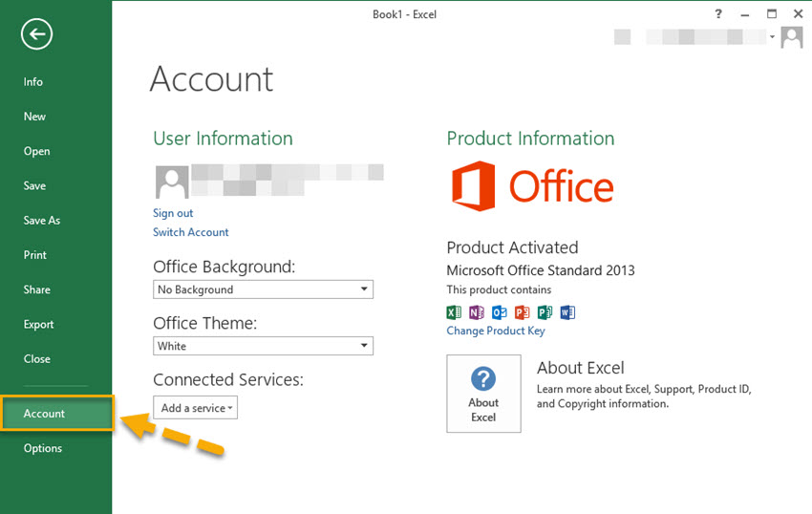This screenshot has height=514, width=812.
Task: Click the Product Information heading
Action: click(531, 139)
